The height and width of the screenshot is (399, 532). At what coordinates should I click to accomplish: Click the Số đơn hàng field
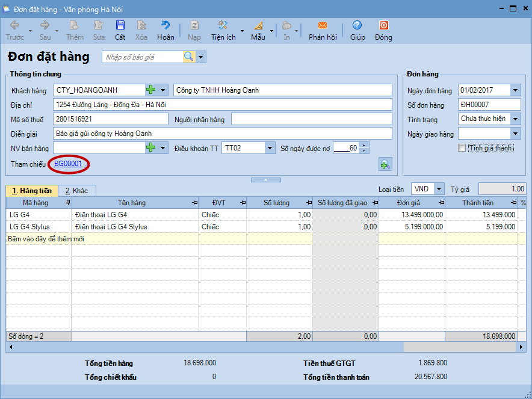point(489,105)
